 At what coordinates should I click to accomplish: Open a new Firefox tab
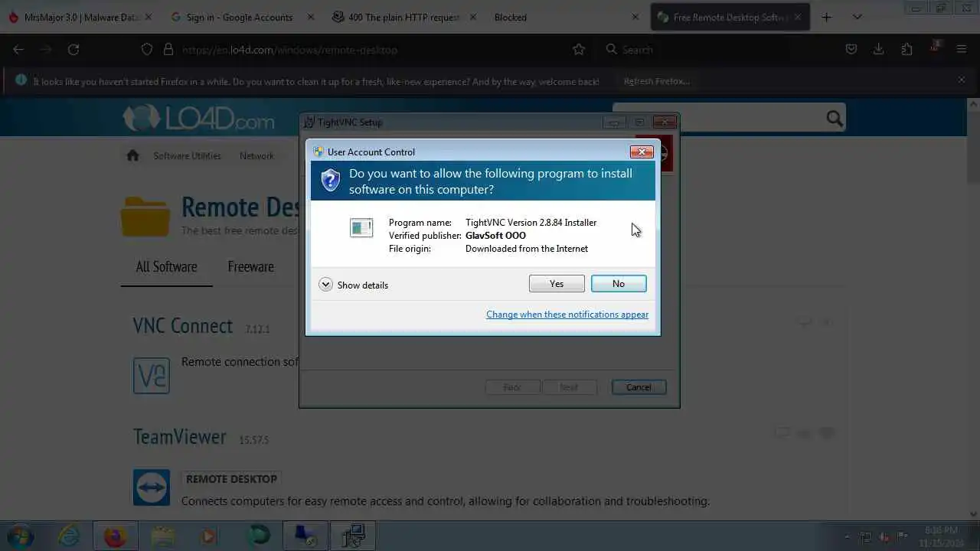click(x=826, y=17)
